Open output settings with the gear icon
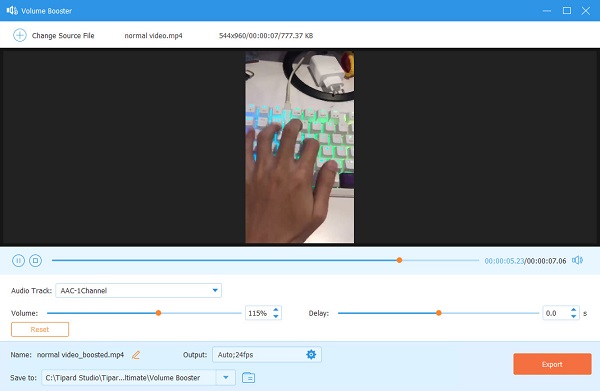 (x=311, y=355)
